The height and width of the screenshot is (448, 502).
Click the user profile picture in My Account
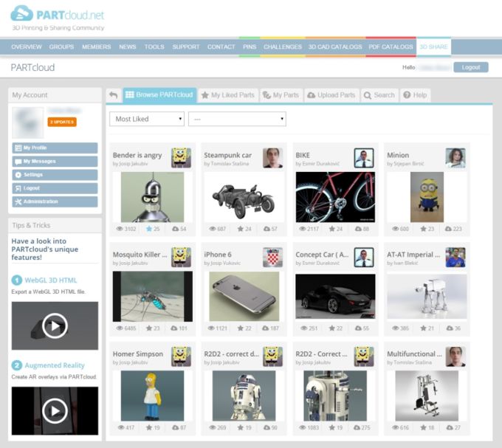[x=28, y=123]
